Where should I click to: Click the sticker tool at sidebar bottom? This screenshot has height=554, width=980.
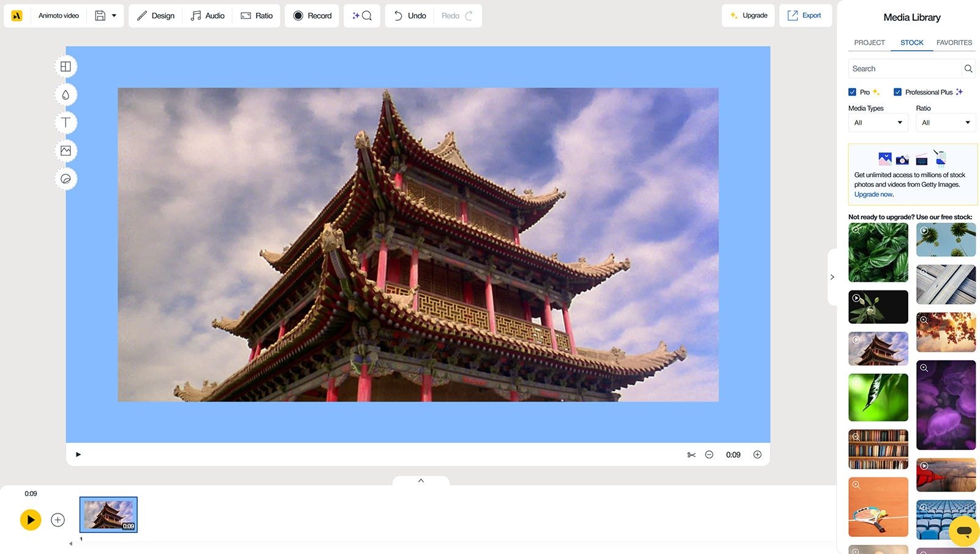[65, 179]
